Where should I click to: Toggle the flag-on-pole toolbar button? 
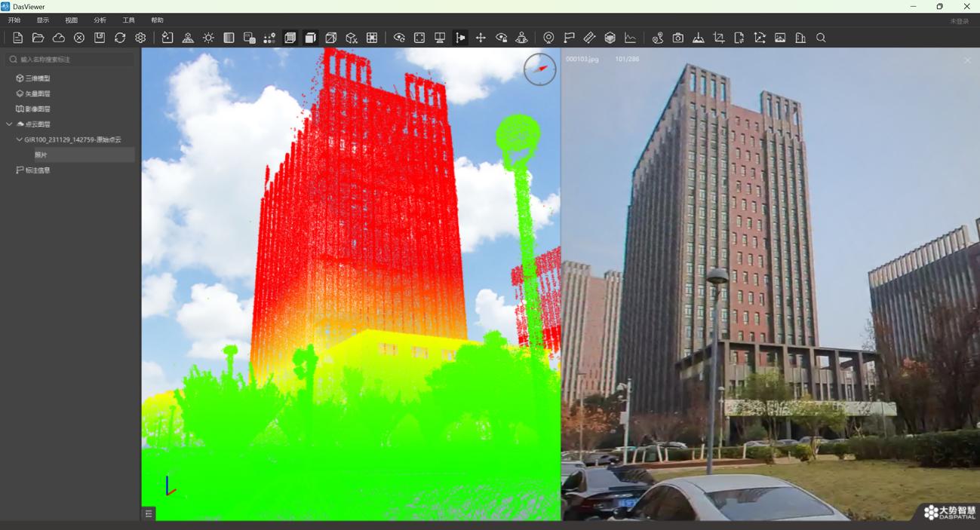click(460, 38)
